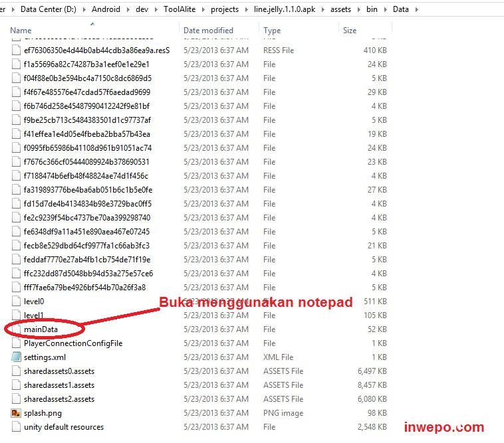Click the file icon of sharedassets2.assets
Screen dimensions: 504x443
(x=16, y=399)
